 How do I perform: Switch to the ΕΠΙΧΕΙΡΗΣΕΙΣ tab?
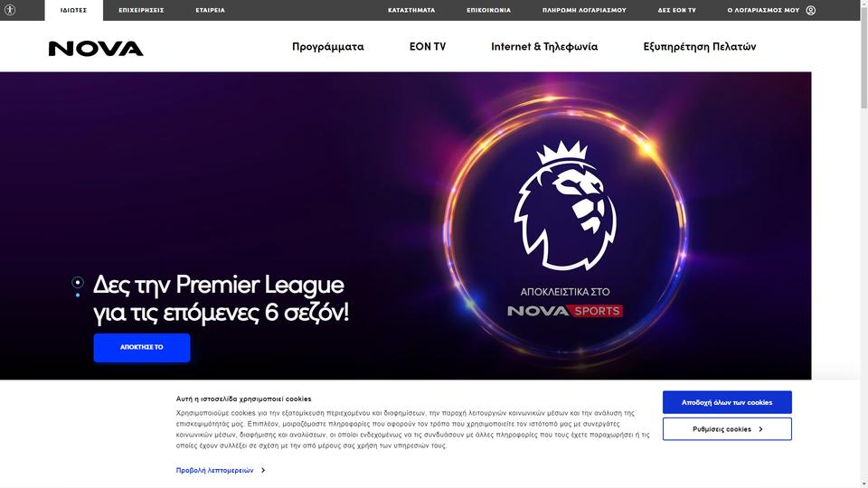(141, 10)
